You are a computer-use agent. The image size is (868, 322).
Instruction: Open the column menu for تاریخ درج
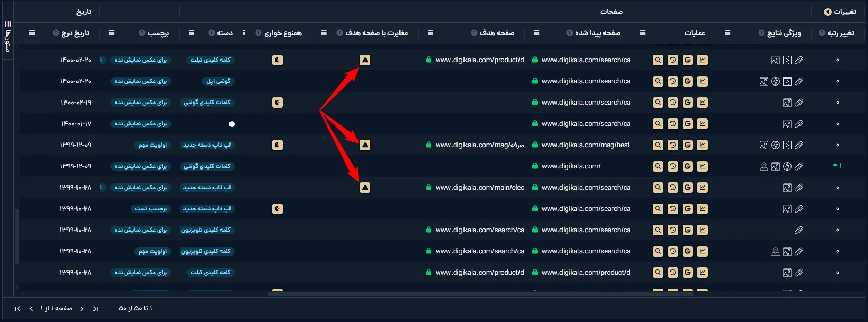pyautogui.click(x=32, y=33)
